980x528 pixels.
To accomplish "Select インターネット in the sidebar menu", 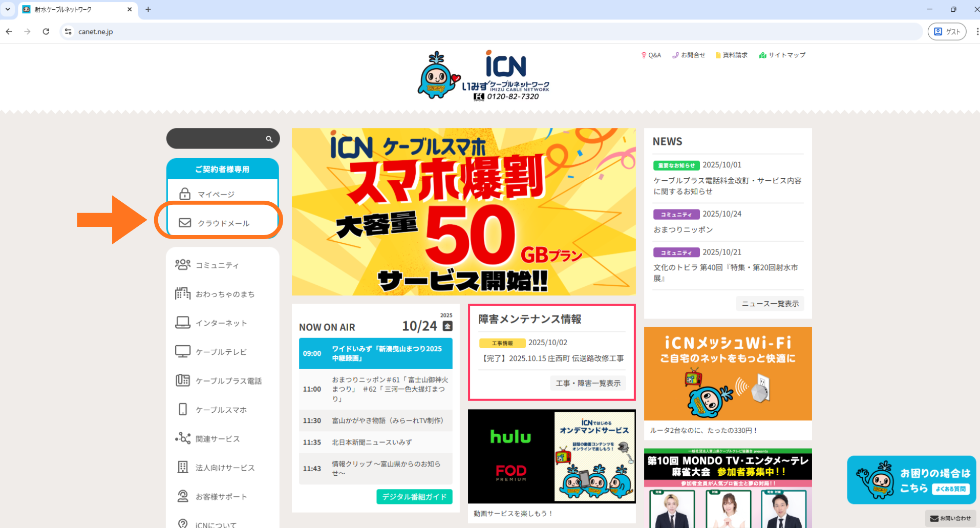I will point(221,323).
